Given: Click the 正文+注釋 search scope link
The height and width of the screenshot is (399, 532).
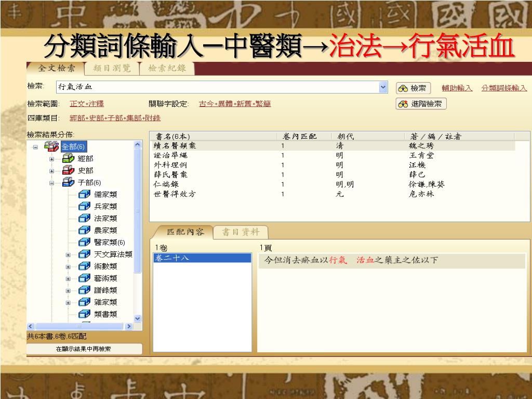Looking at the screenshot, I should point(87,104).
